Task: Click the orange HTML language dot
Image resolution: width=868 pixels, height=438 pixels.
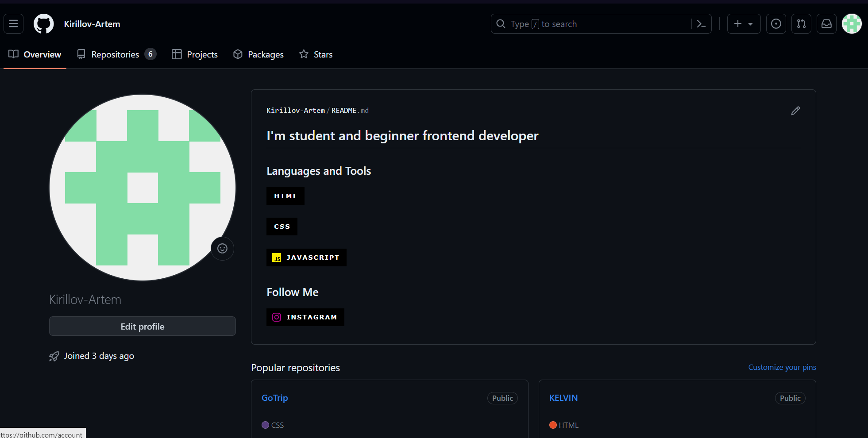Action: [553, 425]
